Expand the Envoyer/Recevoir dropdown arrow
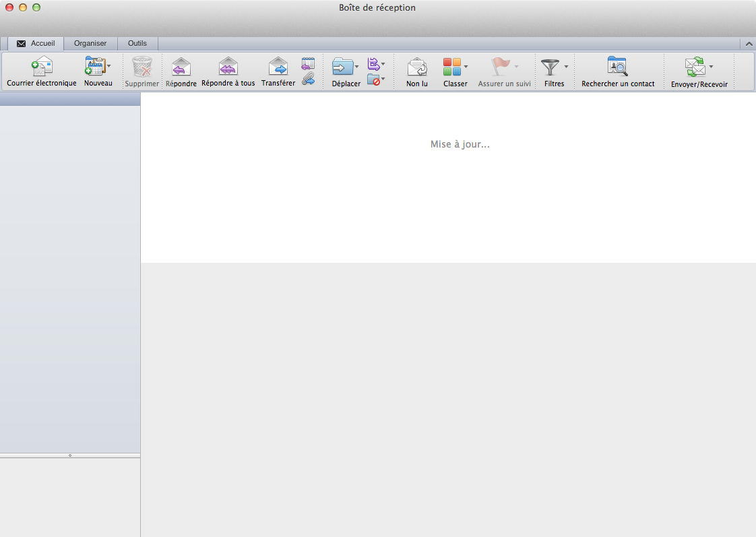This screenshot has height=537, width=756. coord(711,67)
